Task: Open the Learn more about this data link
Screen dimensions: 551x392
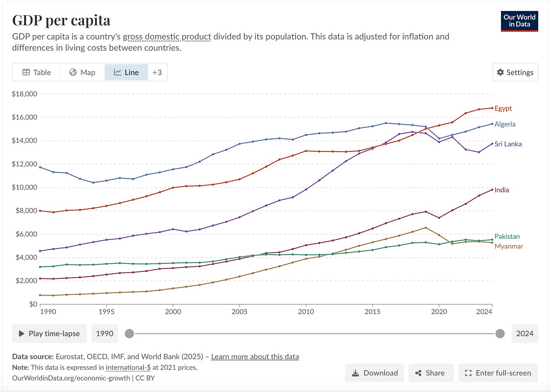Action: (x=255, y=356)
